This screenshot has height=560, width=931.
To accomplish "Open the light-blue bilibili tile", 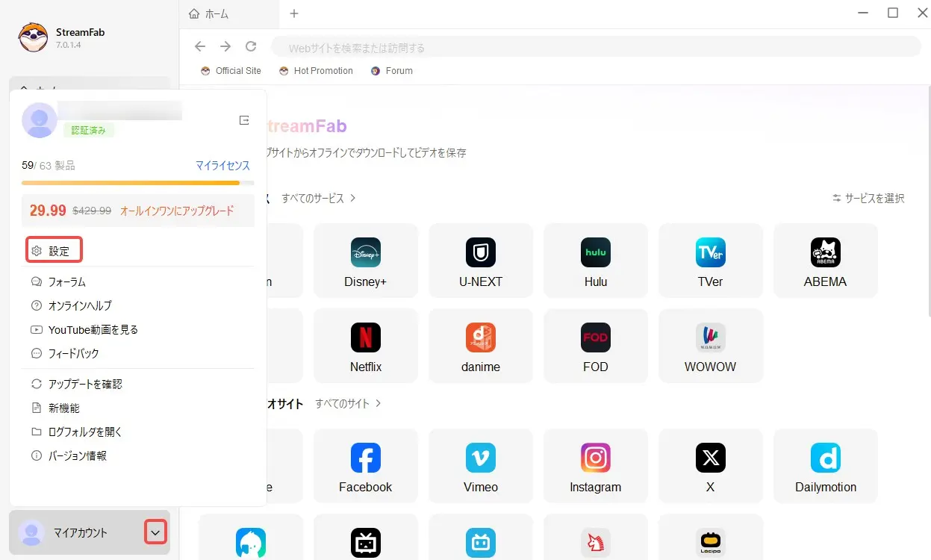I will [481, 538].
